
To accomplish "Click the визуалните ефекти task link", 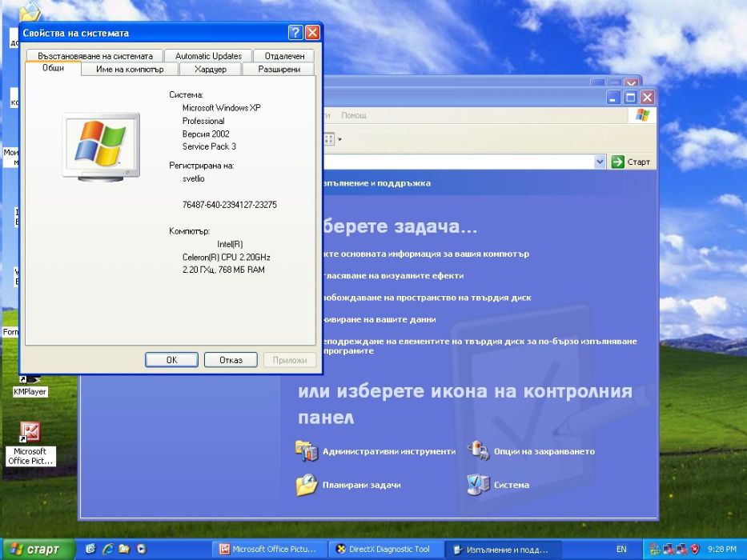I will (x=392, y=276).
